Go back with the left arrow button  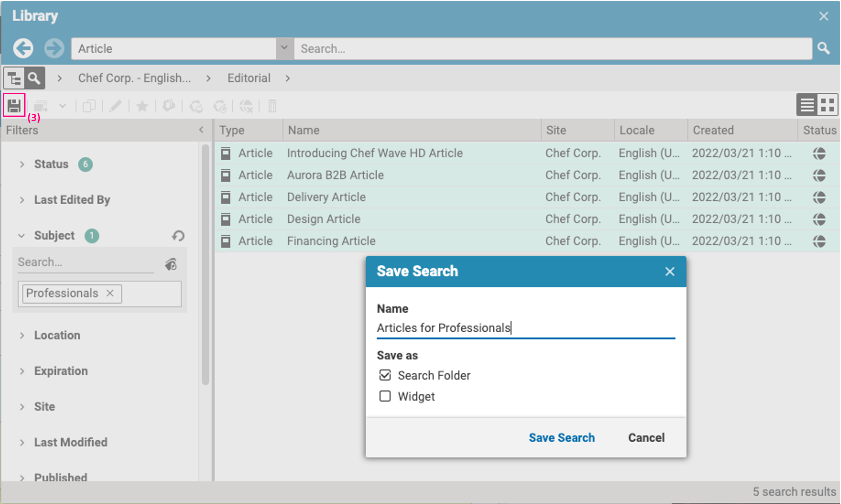click(23, 48)
